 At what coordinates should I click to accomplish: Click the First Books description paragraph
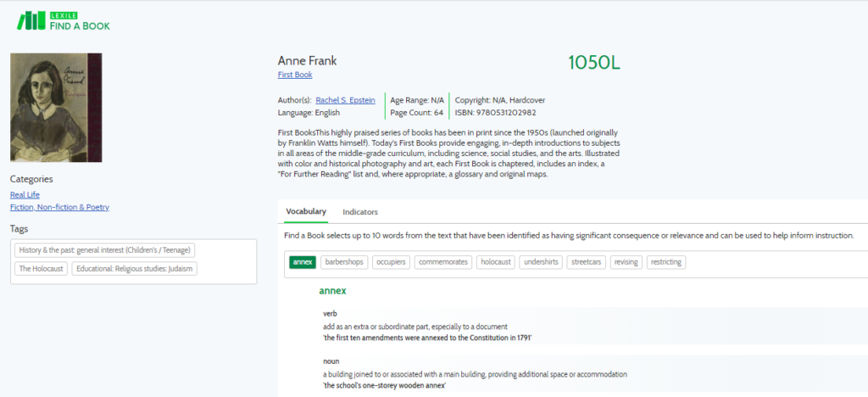[448, 154]
